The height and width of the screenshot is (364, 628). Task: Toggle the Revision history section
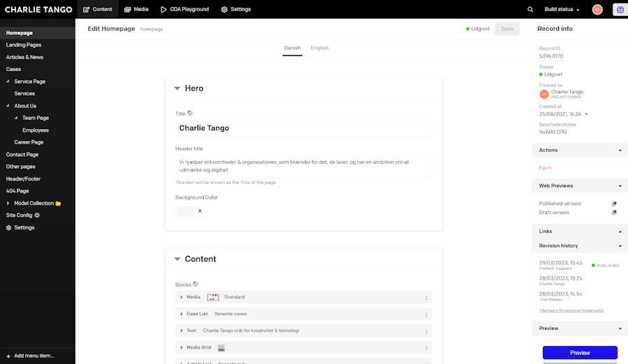pos(580,246)
